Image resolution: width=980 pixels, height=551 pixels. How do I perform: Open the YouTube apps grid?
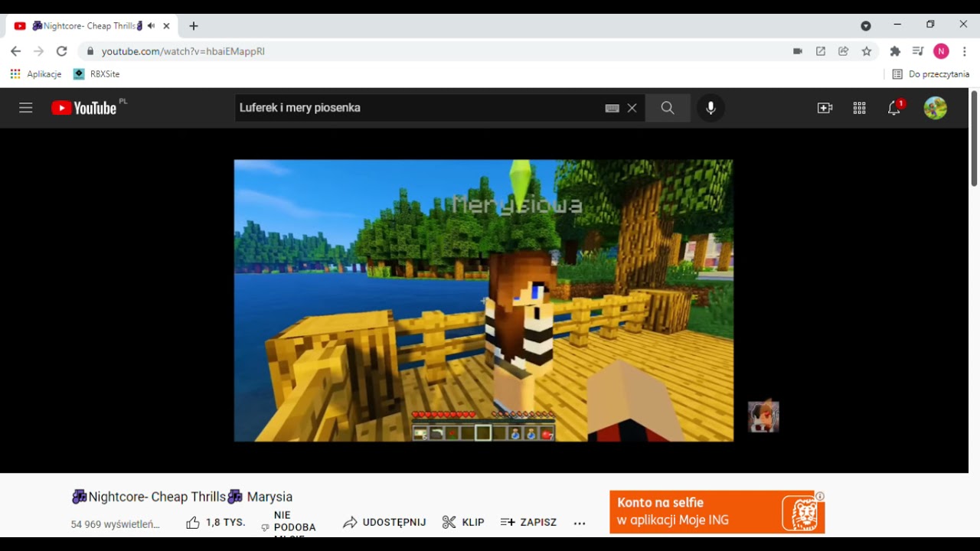(x=859, y=108)
